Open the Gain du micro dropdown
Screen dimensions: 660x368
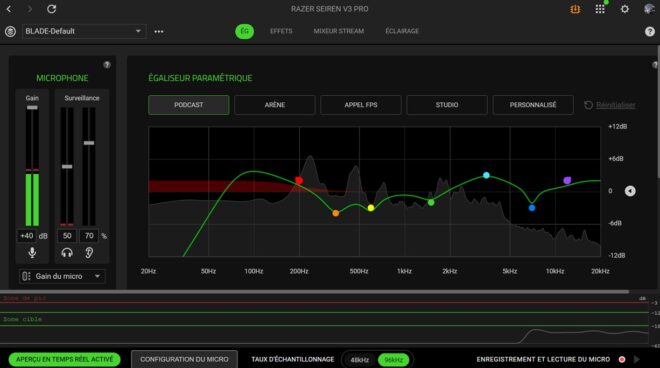(62, 276)
